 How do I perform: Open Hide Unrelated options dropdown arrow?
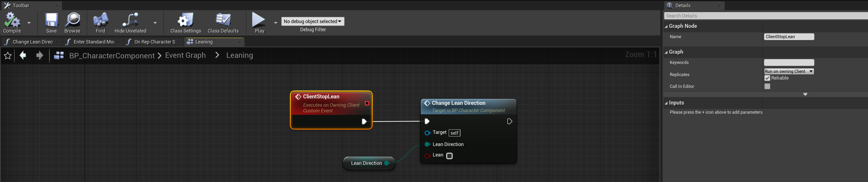pyautogui.click(x=155, y=23)
